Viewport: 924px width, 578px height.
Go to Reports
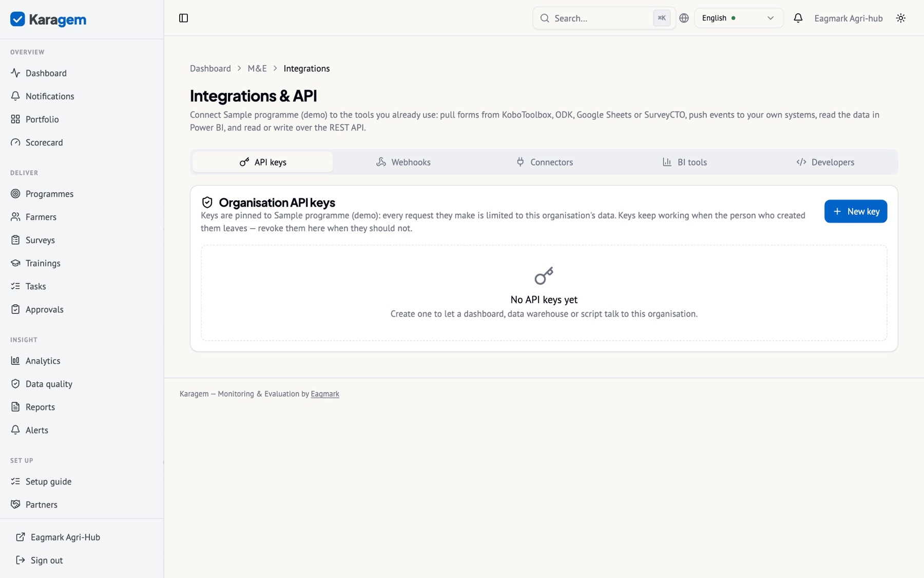pyautogui.click(x=82, y=407)
